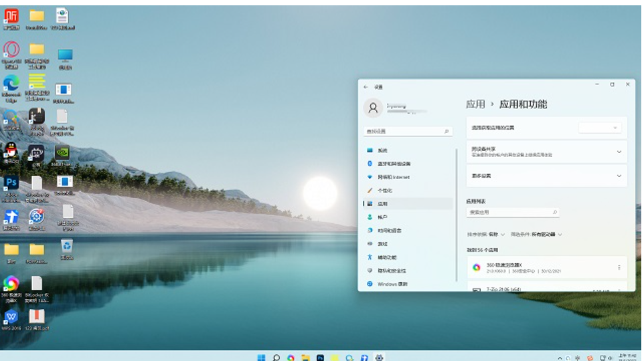Open the 系统 (System) settings category
644x361 pixels.
tap(382, 150)
